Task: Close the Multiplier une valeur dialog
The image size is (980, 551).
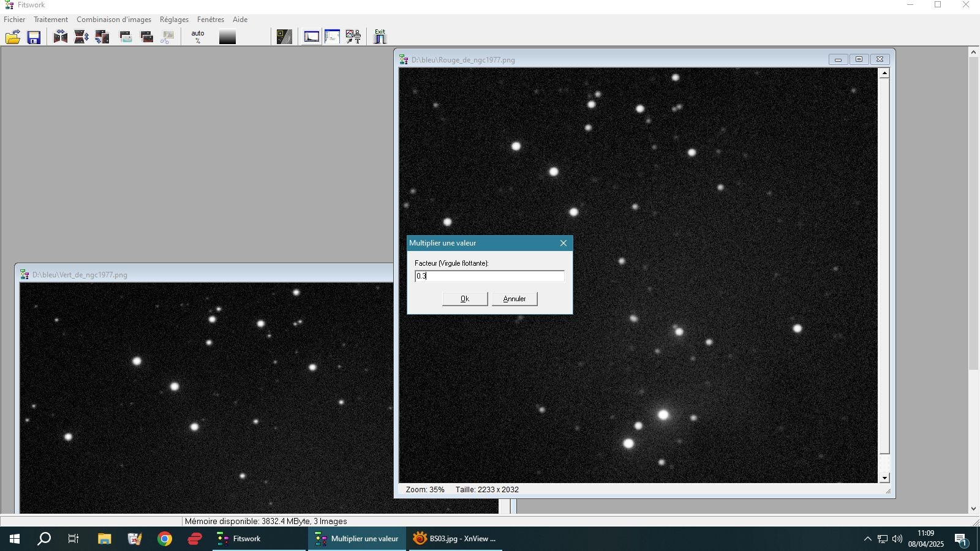Action: pos(563,243)
